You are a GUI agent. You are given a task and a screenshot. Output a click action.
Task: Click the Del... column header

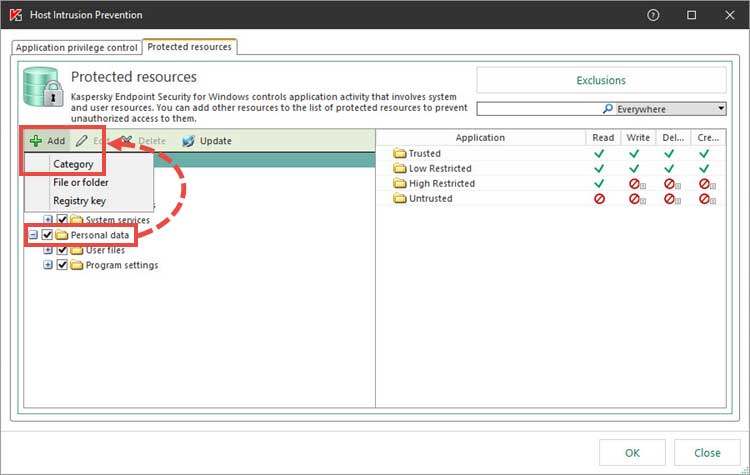pos(673,138)
